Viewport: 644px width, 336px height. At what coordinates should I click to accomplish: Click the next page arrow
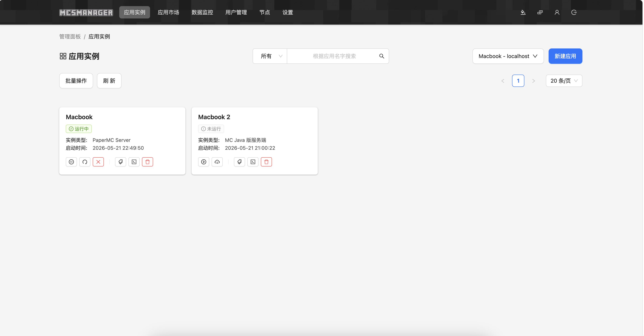click(x=534, y=81)
